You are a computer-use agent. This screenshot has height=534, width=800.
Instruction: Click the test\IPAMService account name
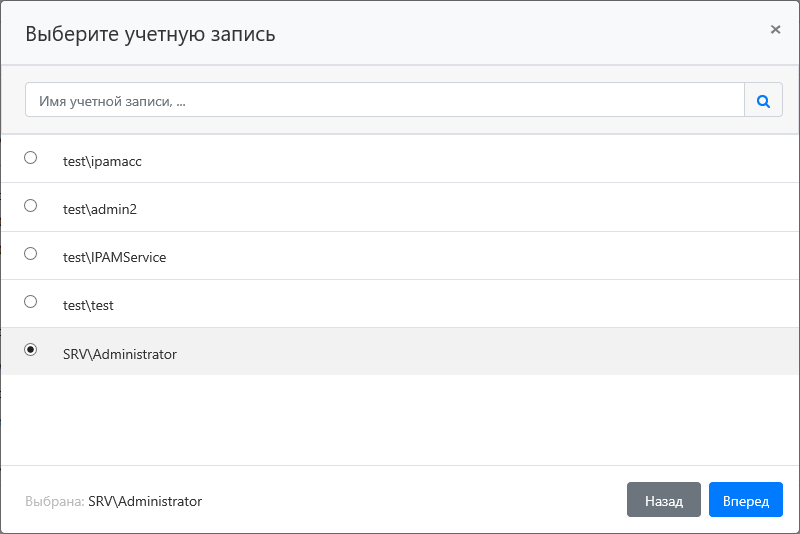[114, 257]
